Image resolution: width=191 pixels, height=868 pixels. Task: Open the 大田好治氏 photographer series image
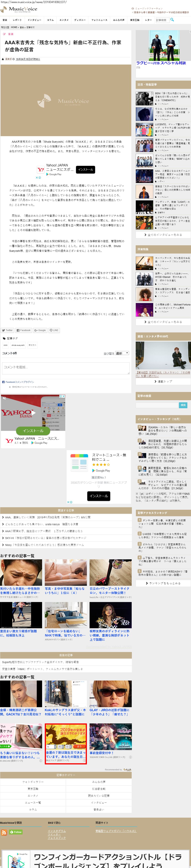[163, 355]
